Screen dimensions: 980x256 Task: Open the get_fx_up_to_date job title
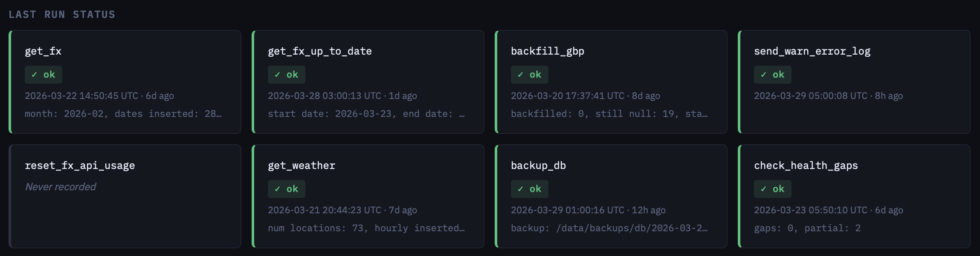(319, 51)
